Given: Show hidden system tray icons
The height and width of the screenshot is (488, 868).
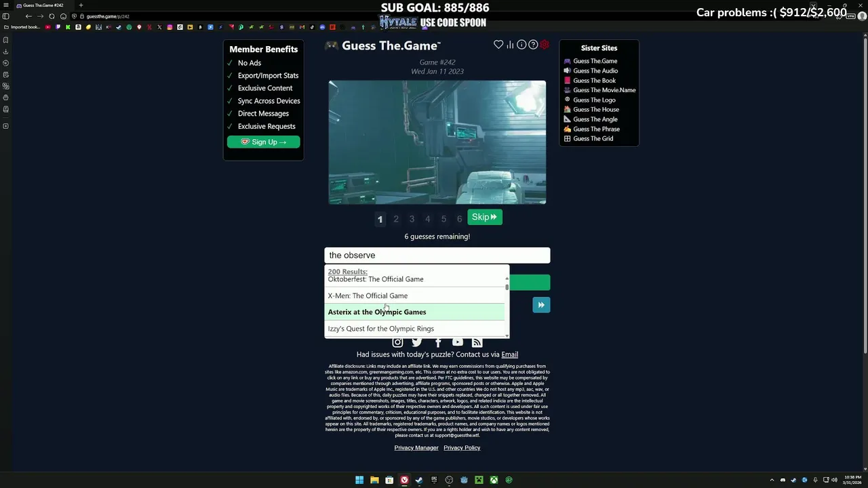Looking at the screenshot, I should (x=772, y=480).
